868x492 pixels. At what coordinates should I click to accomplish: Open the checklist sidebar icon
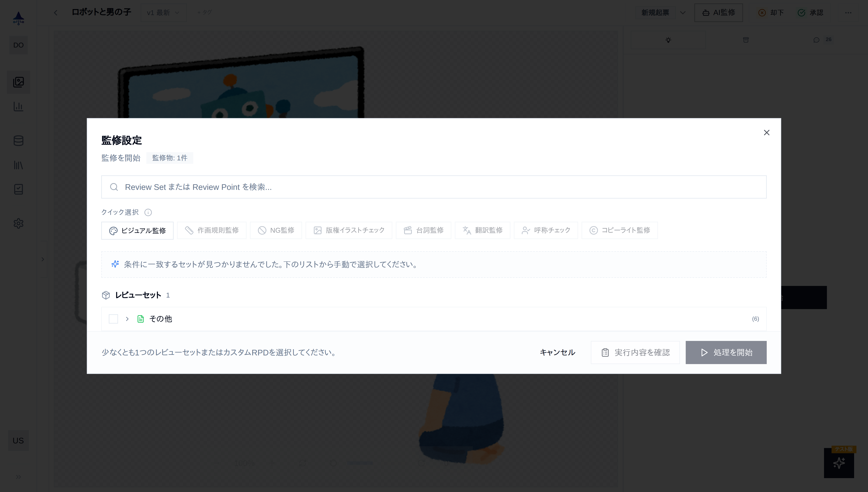coord(18,189)
